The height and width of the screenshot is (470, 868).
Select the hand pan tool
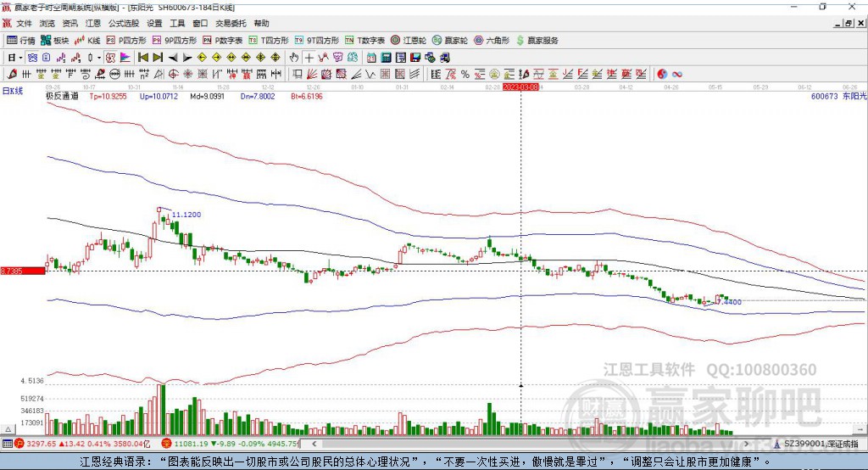(x=294, y=58)
